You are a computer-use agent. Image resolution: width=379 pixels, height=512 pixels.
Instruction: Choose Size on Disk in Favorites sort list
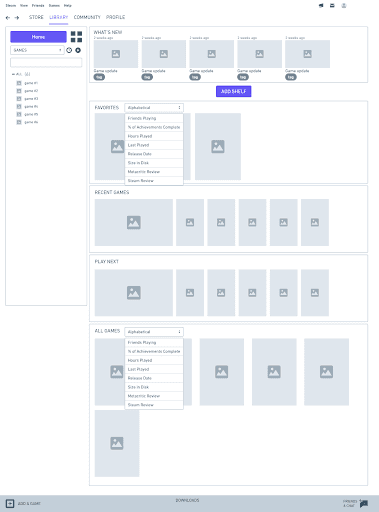pyautogui.click(x=154, y=163)
